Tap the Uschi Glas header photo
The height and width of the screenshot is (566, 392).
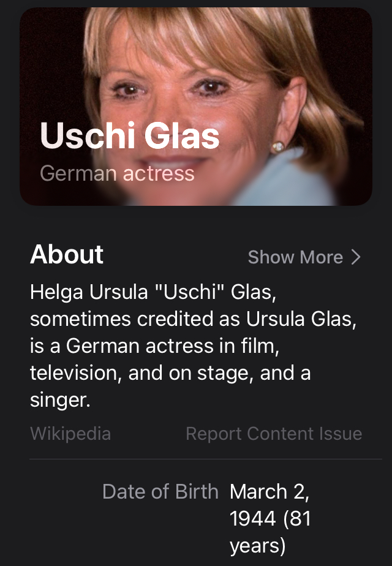[x=196, y=74]
